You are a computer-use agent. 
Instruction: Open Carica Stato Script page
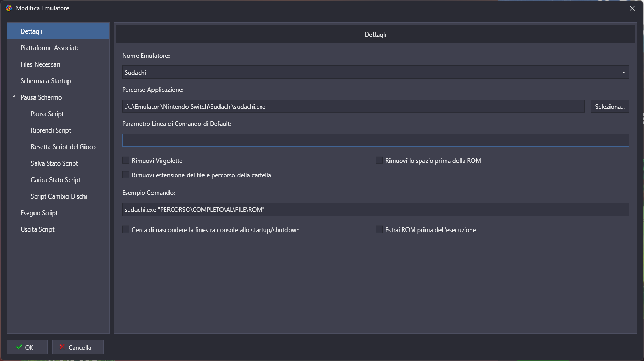coord(56,179)
